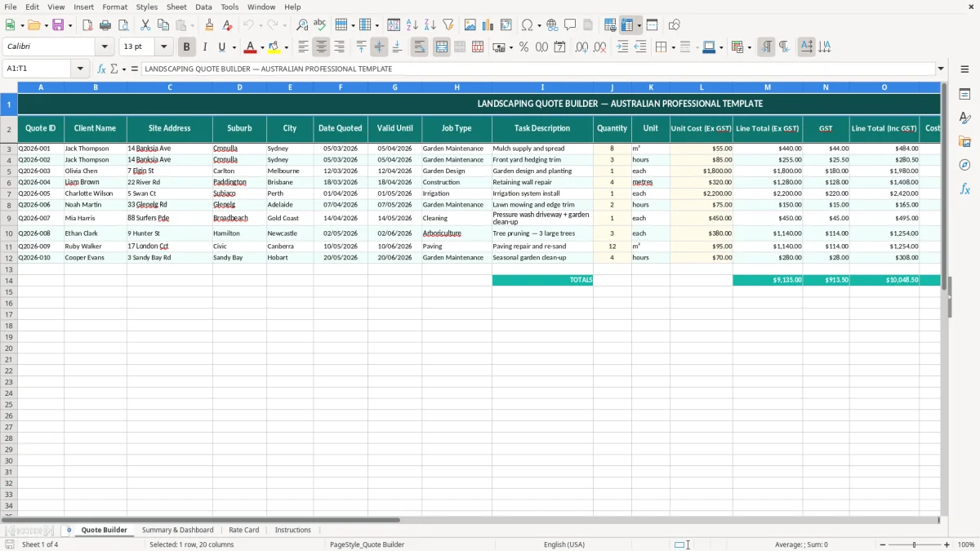The image size is (980, 551).
Task: Insert a comment
Action: pos(570,25)
